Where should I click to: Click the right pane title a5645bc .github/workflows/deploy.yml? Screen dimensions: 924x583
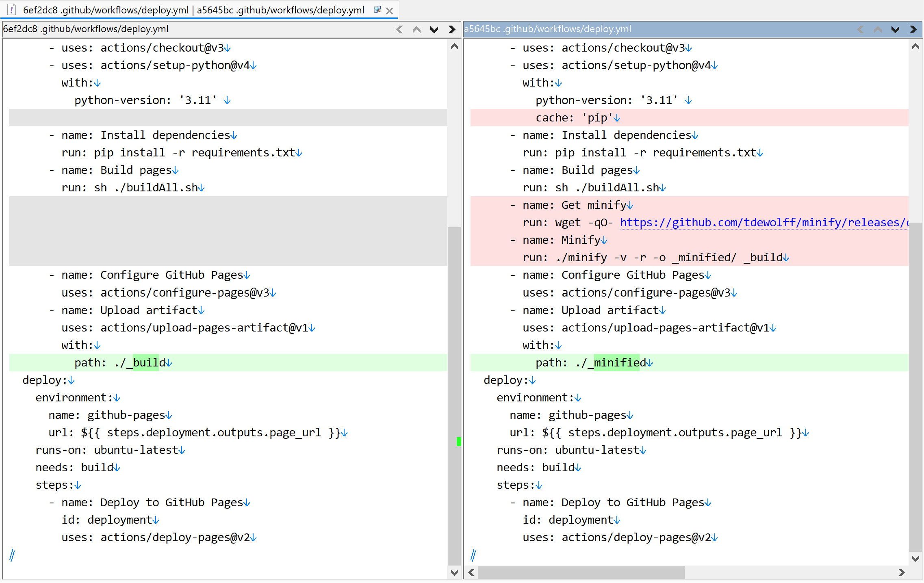[548, 29]
